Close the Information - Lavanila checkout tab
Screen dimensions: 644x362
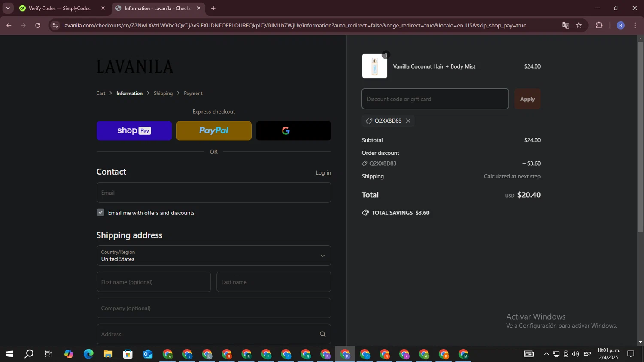click(199, 8)
